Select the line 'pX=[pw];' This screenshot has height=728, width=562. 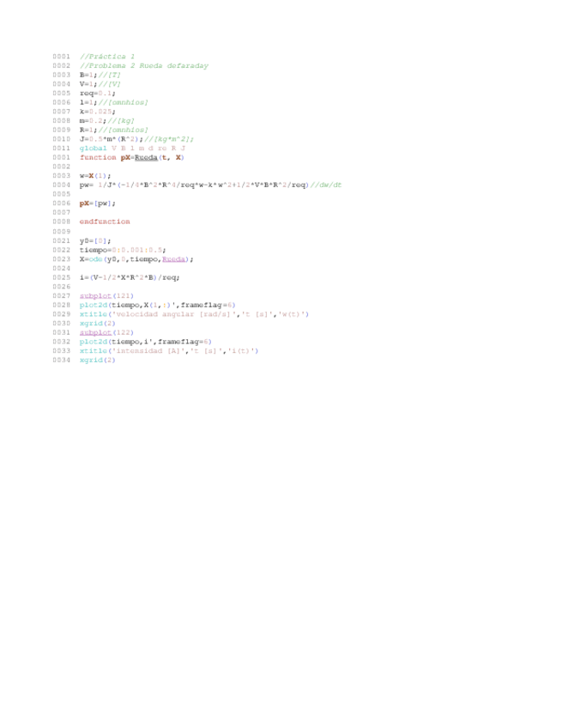[98, 203]
